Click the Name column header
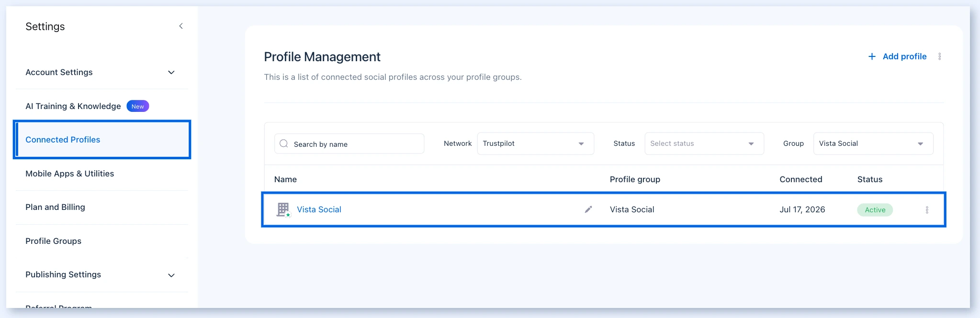 tap(285, 179)
